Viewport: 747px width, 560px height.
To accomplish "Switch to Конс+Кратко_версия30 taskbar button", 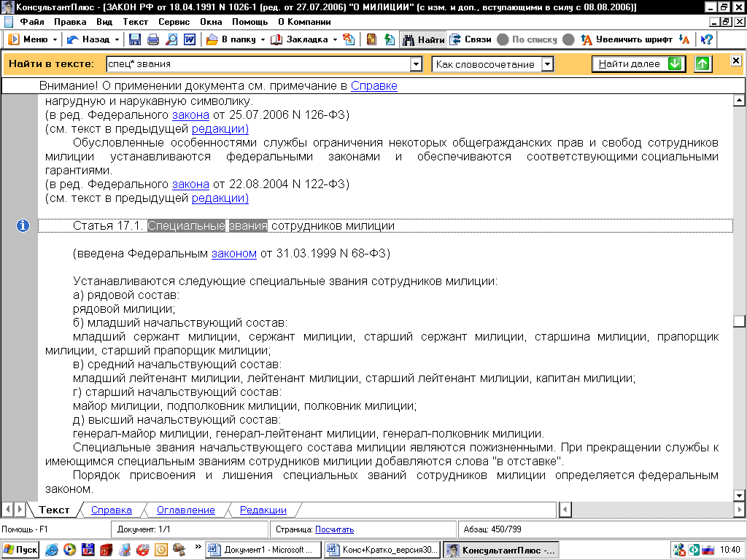I will click(382, 550).
